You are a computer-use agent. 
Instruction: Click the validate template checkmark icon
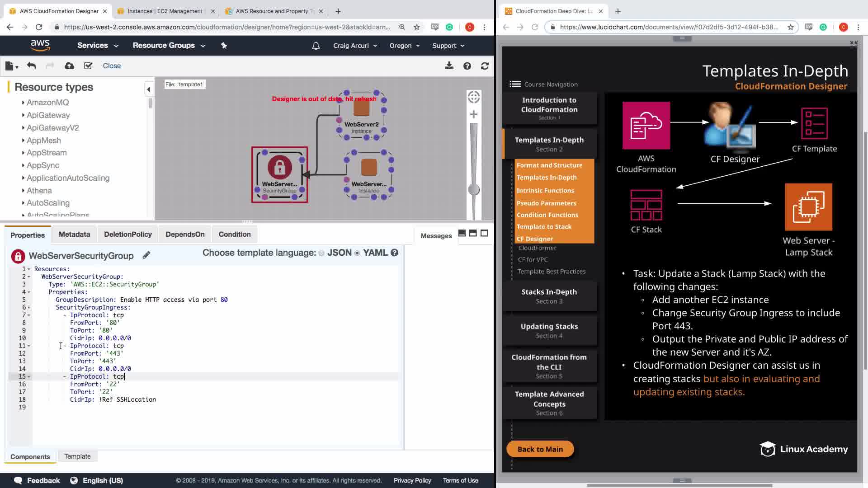pos(88,66)
